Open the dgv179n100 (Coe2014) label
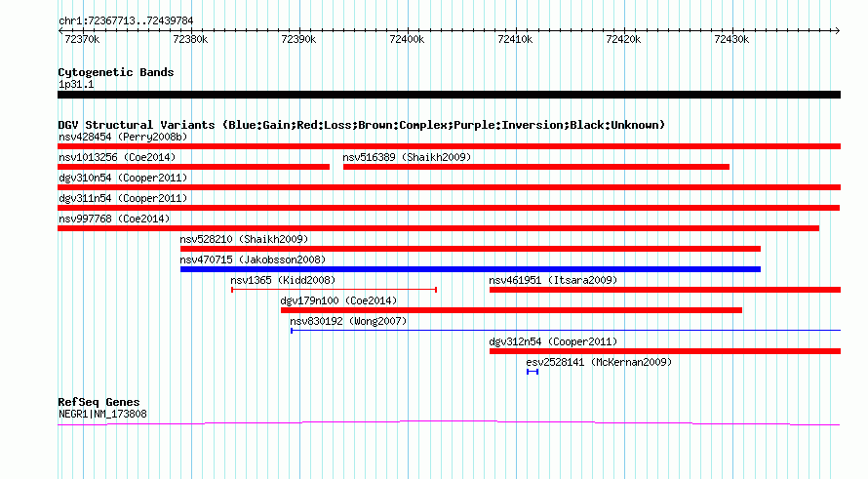 pos(338,300)
